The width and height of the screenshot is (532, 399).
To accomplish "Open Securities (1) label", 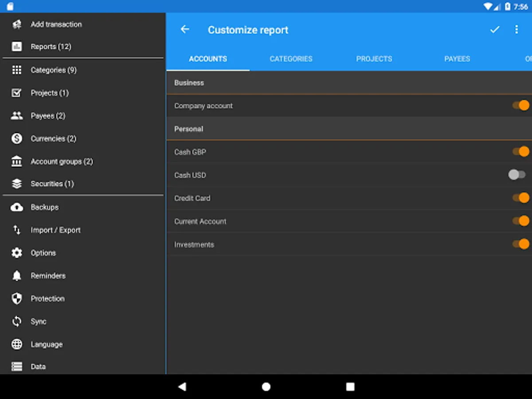I will [x=52, y=184].
